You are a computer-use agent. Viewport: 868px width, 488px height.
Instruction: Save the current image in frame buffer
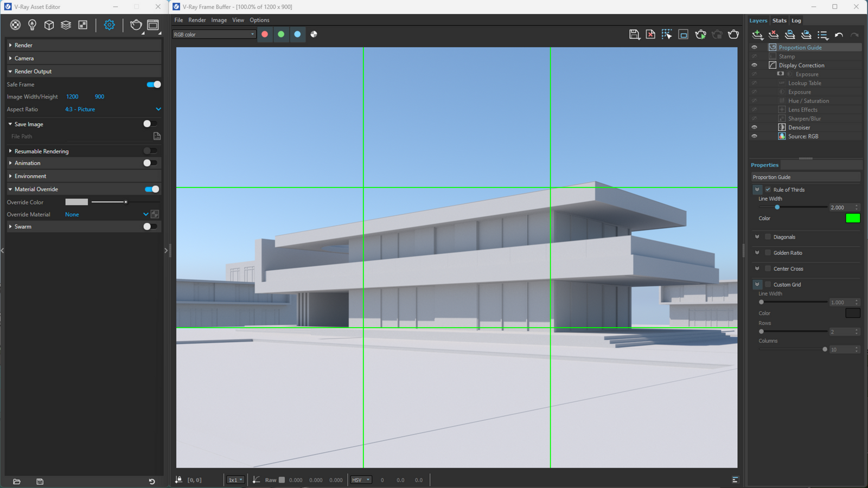pyautogui.click(x=634, y=34)
